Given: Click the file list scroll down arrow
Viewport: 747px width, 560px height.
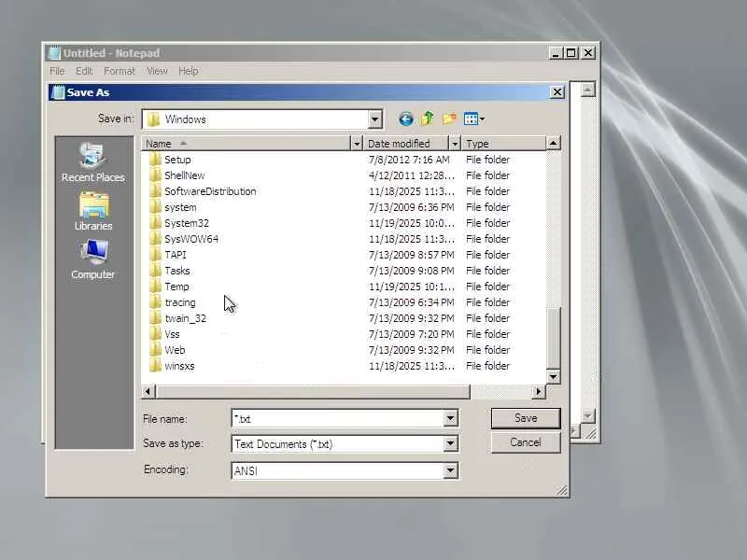Looking at the screenshot, I should (553, 377).
